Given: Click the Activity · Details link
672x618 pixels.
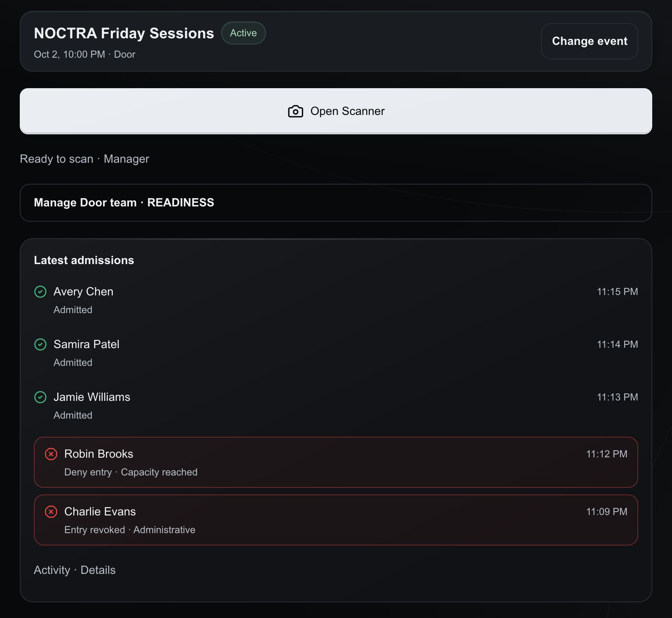Looking at the screenshot, I should pyautogui.click(x=75, y=570).
